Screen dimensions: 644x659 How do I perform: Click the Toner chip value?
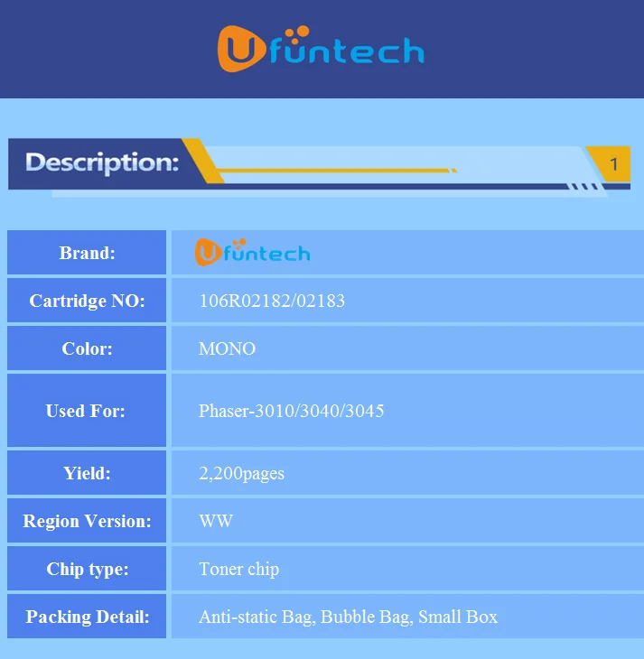coord(239,569)
